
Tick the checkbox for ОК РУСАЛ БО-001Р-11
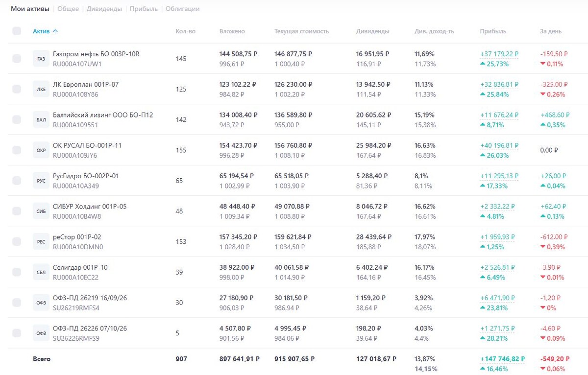(x=17, y=150)
